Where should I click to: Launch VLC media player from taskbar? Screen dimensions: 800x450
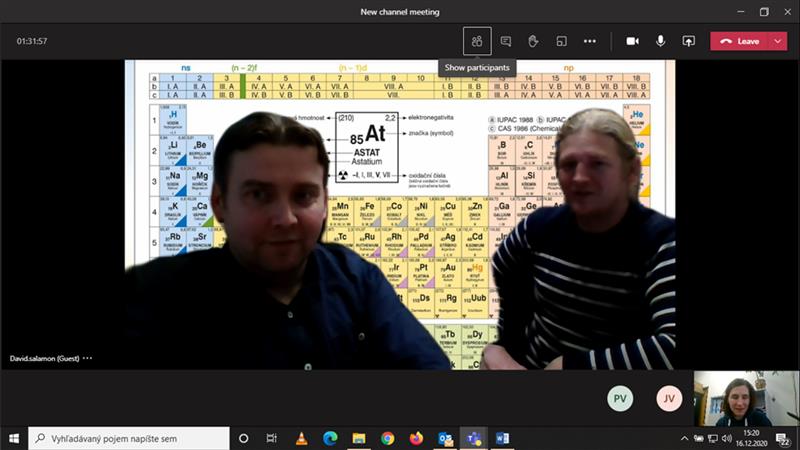pos(302,438)
